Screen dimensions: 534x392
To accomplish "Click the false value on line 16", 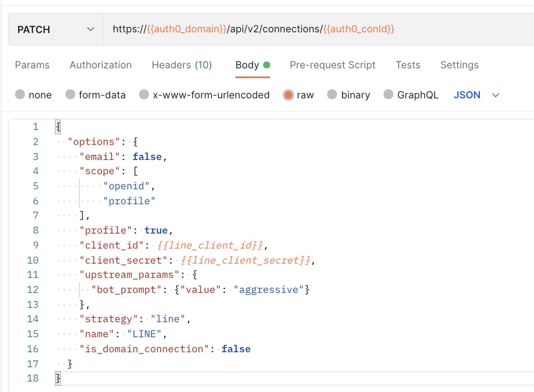I will pos(236,349).
